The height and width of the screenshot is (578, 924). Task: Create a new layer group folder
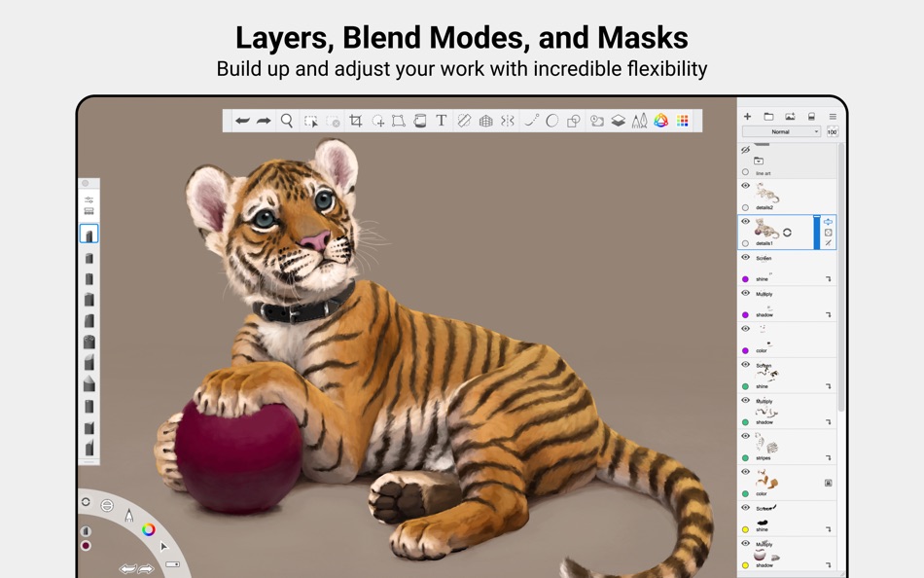pos(768,116)
